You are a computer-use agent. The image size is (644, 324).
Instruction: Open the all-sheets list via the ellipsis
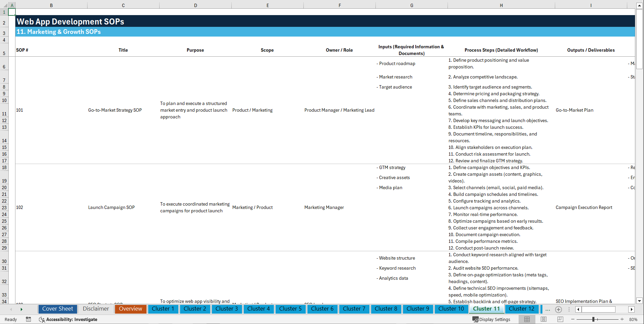tap(548, 309)
